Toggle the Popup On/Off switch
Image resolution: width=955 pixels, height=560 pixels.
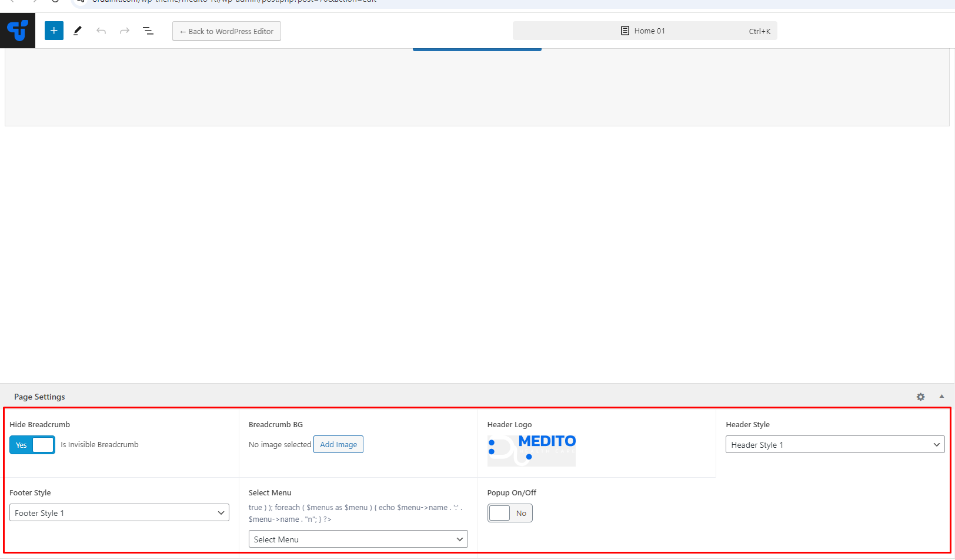[x=509, y=513]
